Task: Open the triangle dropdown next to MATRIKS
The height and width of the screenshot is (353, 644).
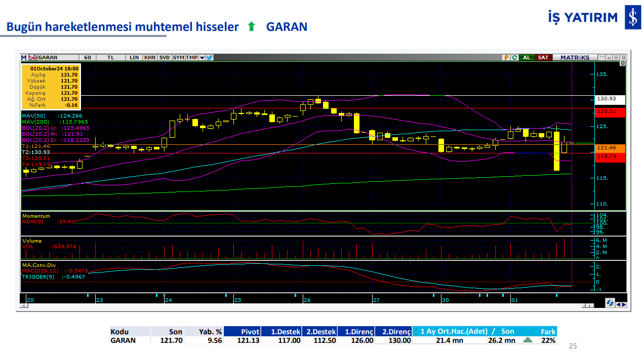Action: click(601, 57)
